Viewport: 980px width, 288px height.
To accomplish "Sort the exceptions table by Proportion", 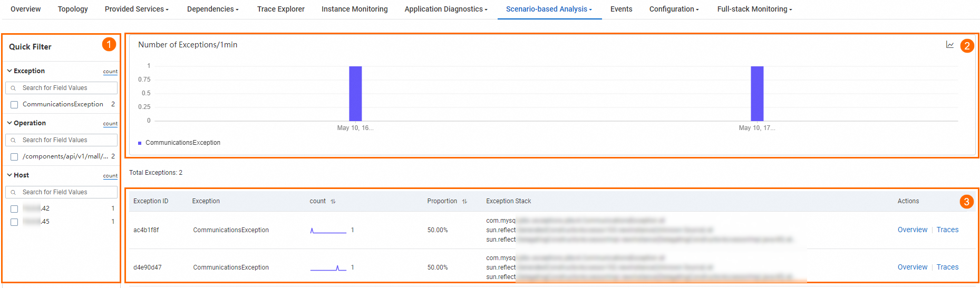I will pos(464,201).
